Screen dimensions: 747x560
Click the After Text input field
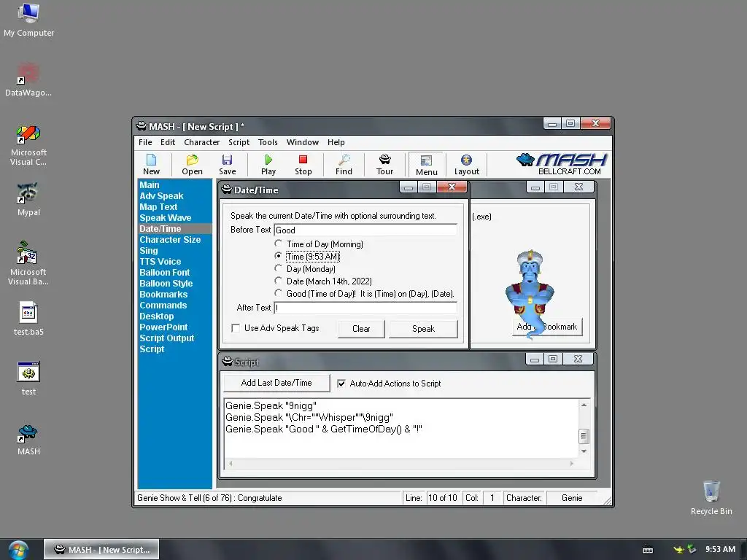click(x=365, y=308)
